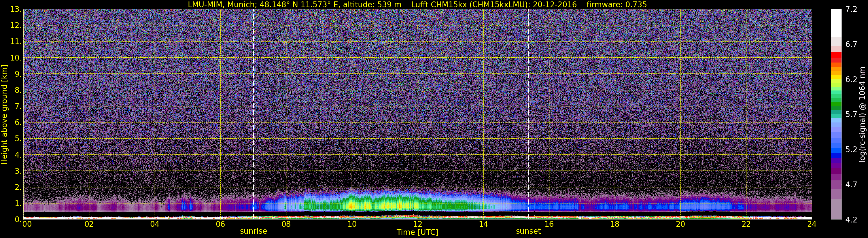Click the "firmware: 0.735" label
Screen dimensions: 868x238
coord(616,4)
